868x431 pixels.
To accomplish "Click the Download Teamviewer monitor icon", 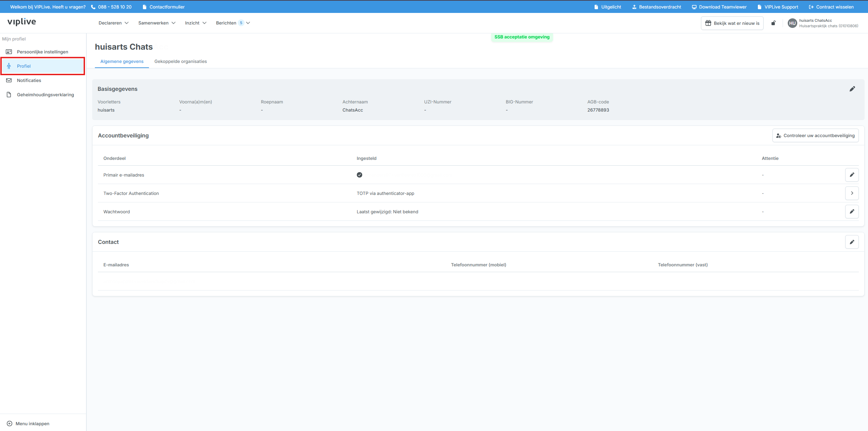I will tap(694, 7).
